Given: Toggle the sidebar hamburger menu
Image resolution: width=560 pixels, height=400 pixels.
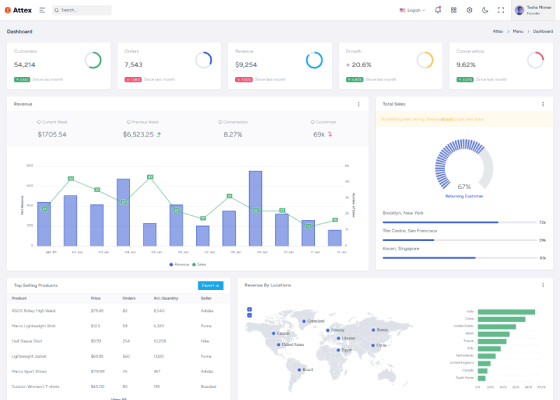Looking at the screenshot, I should pyautogui.click(x=42, y=10).
